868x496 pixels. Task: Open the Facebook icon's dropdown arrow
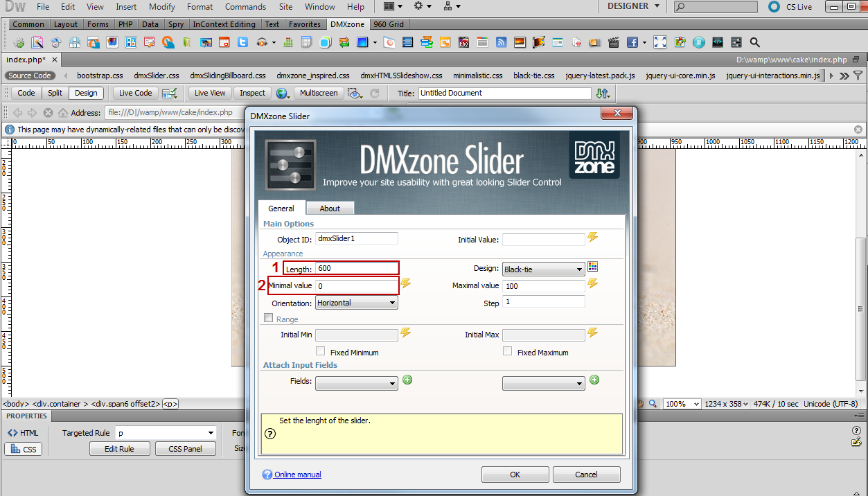[x=644, y=42]
